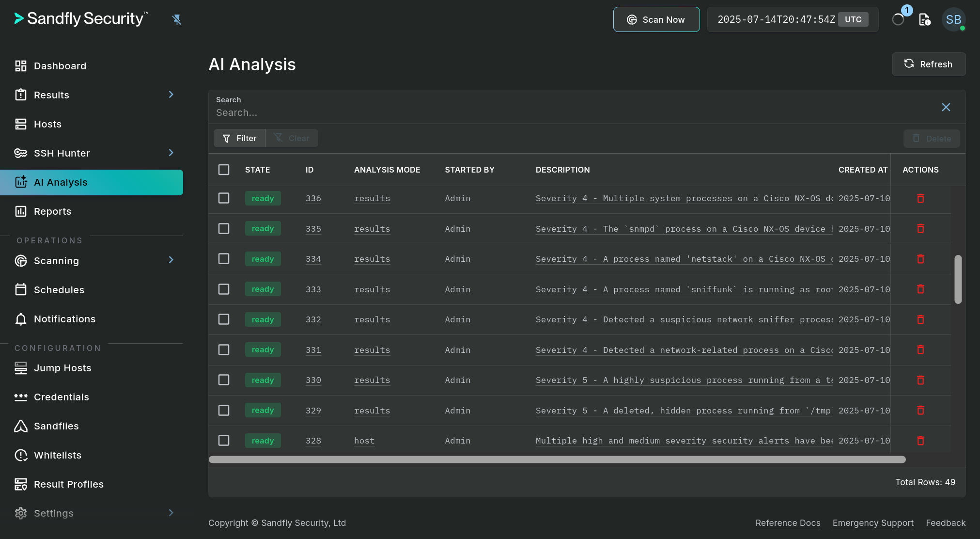Select the checkbox for row 336
980x539 pixels.
point(224,198)
